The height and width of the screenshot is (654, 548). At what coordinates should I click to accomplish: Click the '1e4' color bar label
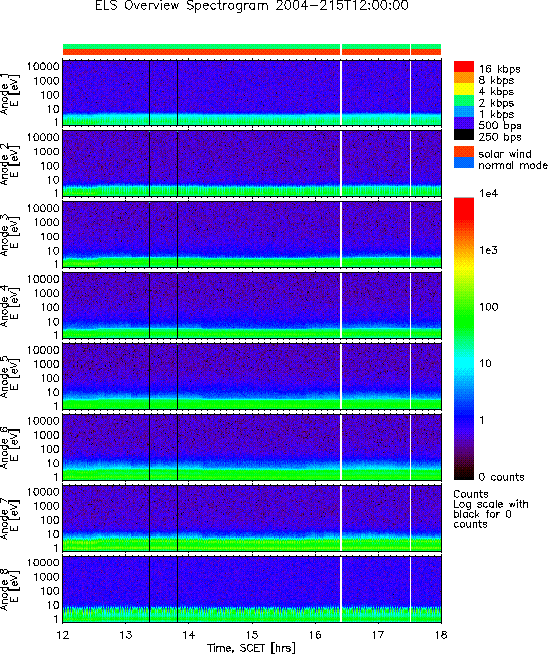pos(488,194)
